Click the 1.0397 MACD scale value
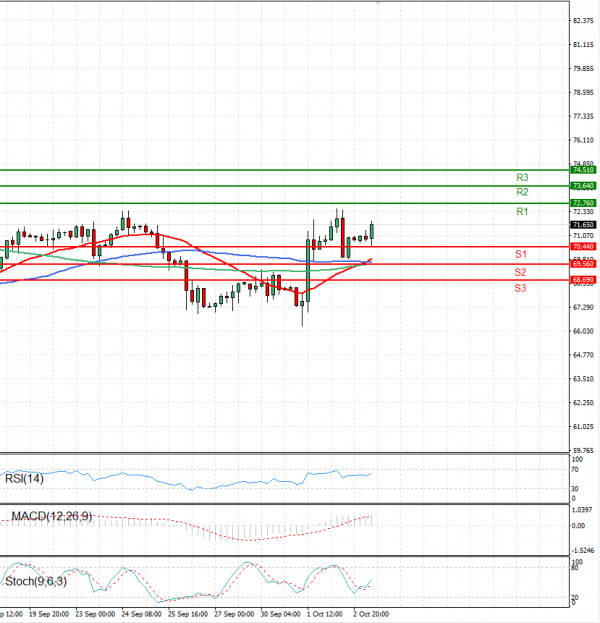 point(582,510)
